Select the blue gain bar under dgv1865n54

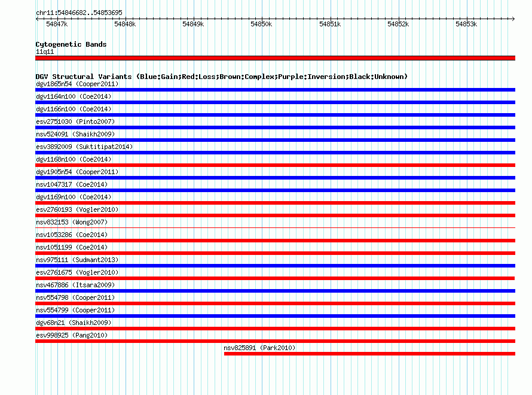pos(275,90)
